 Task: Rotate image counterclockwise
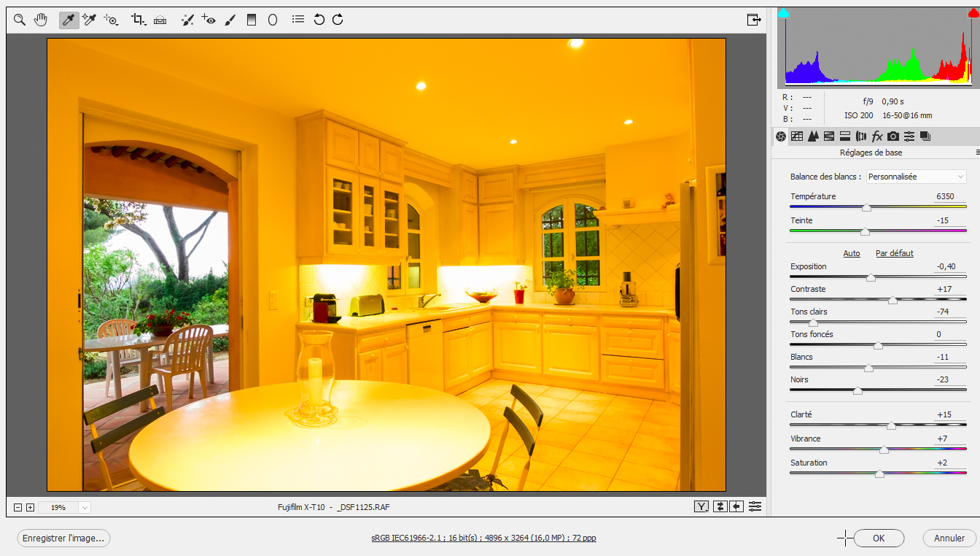pyautogui.click(x=319, y=20)
